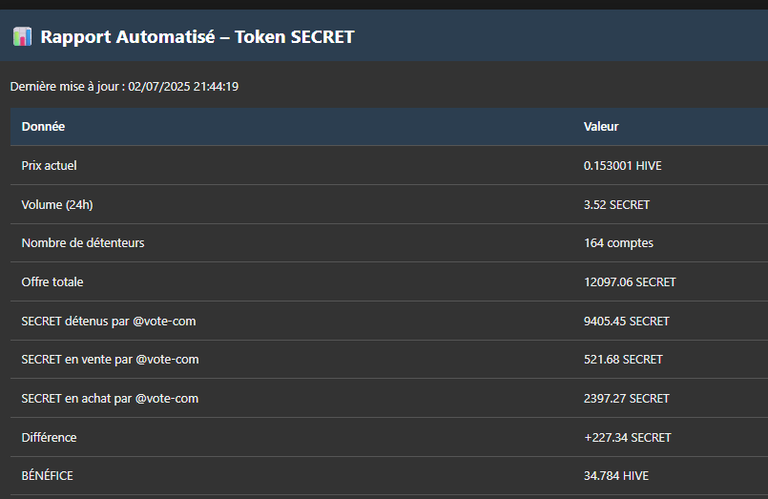
Task: Click the 'Valeur' column header
Action: coord(601,126)
